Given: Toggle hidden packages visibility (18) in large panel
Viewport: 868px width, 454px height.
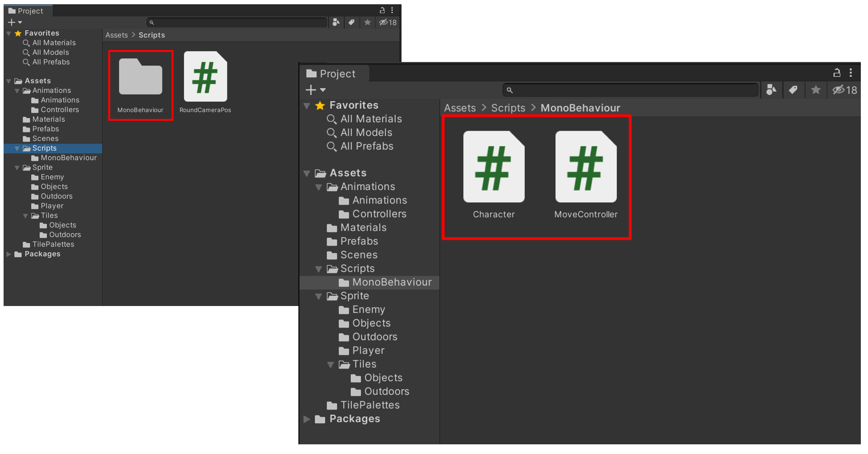Looking at the screenshot, I should 845,90.
